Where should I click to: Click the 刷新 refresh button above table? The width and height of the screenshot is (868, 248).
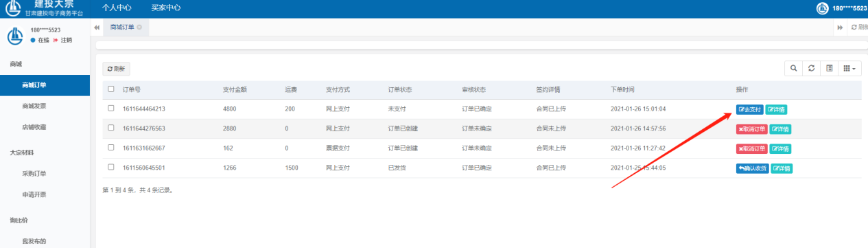pyautogui.click(x=117, y=69)
